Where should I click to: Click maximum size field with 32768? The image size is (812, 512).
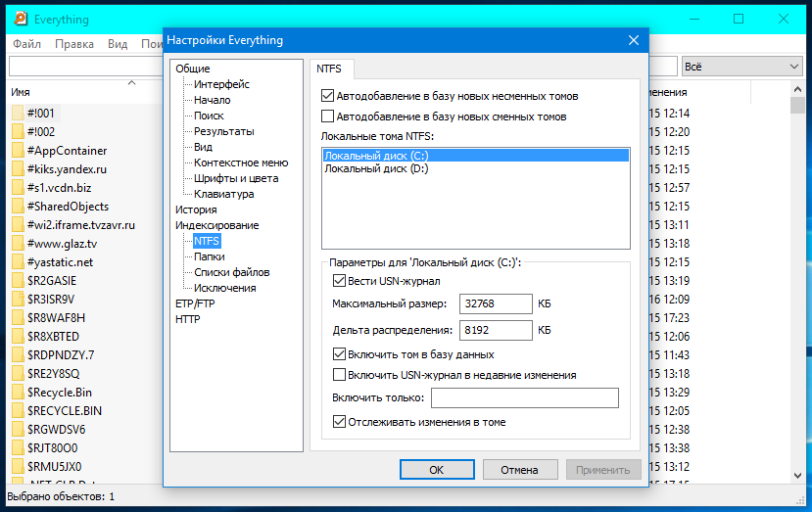496,303
